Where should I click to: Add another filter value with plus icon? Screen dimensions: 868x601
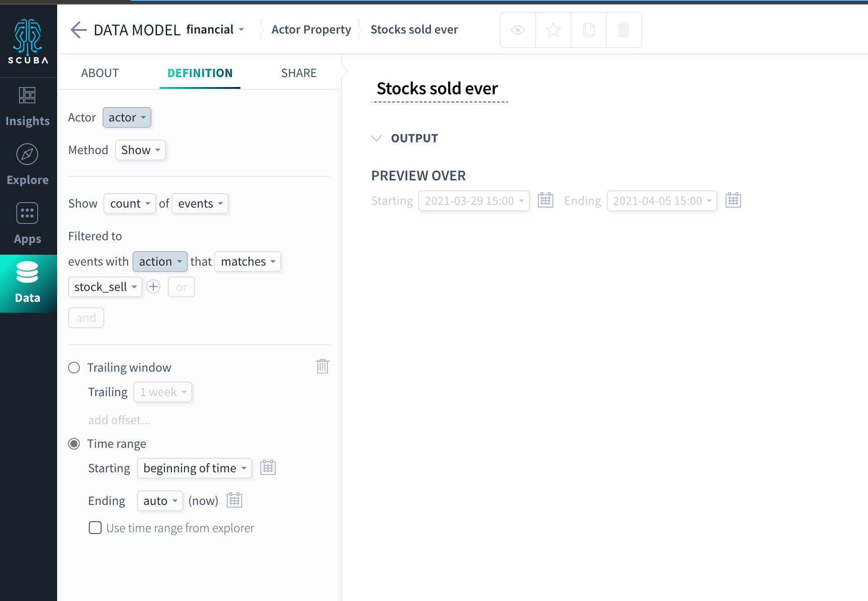(x=154, y=287)
